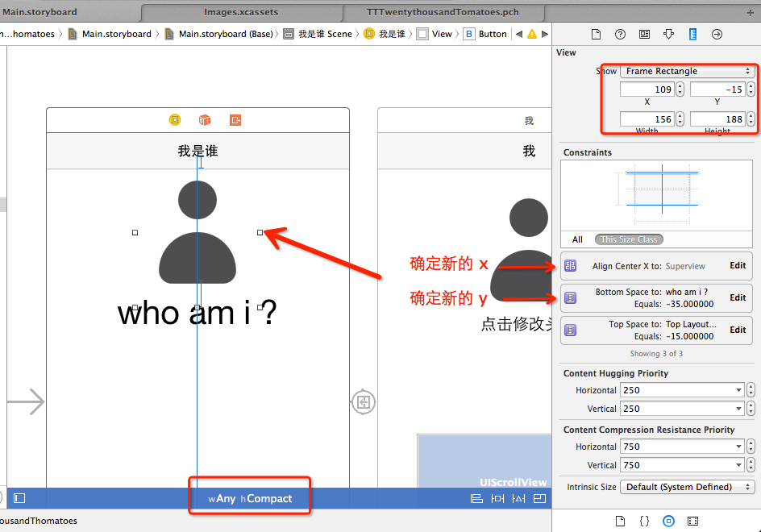Open the Intrinsic Size dropdown
The width and height of the screenshot is (761, 532).
[687, 486]
